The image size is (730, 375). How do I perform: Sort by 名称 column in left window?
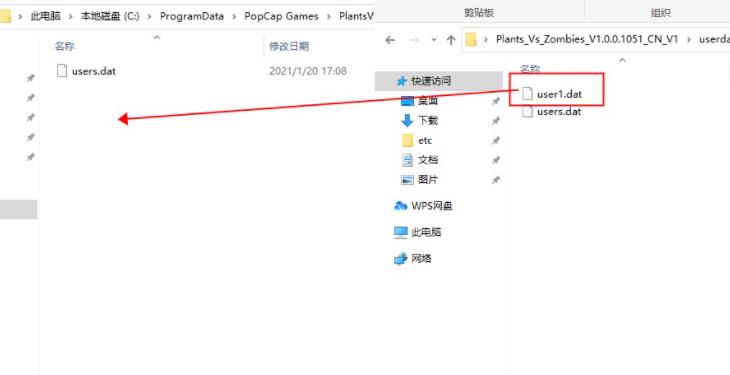click(65, 46)
